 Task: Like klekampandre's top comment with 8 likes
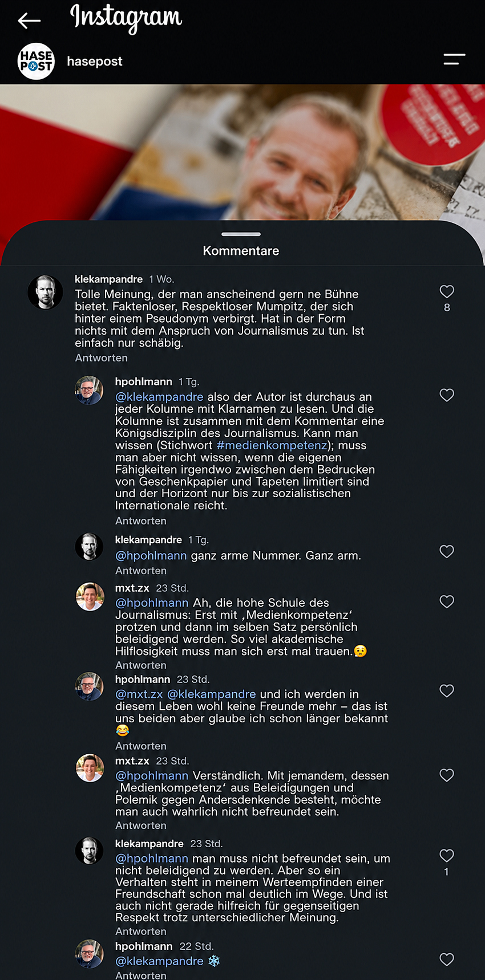(x=447, y=292)
